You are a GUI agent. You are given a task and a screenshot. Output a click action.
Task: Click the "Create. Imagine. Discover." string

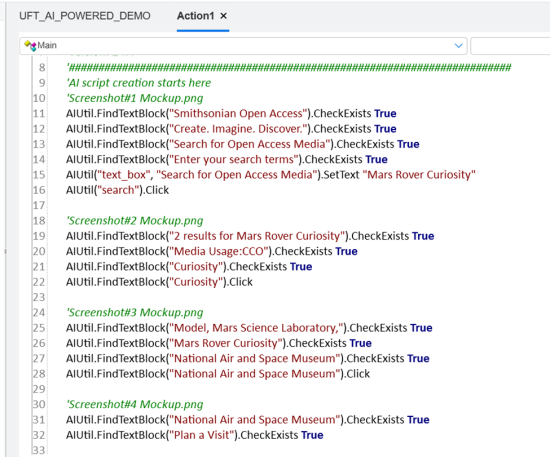coord(238,129)
